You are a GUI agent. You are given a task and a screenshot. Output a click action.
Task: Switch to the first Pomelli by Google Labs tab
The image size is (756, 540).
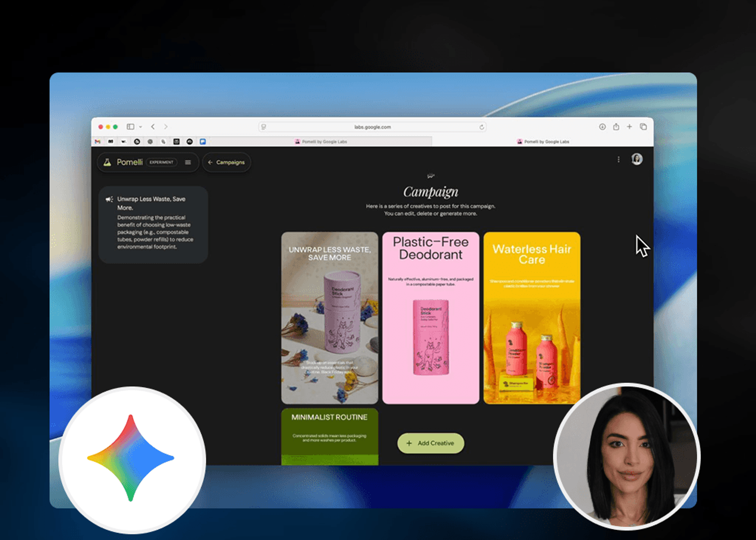321,142
